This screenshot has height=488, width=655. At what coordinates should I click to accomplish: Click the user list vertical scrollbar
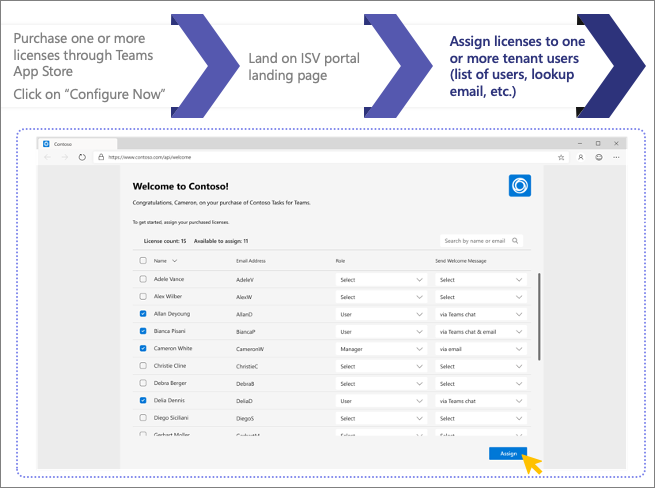coord(539,316)
